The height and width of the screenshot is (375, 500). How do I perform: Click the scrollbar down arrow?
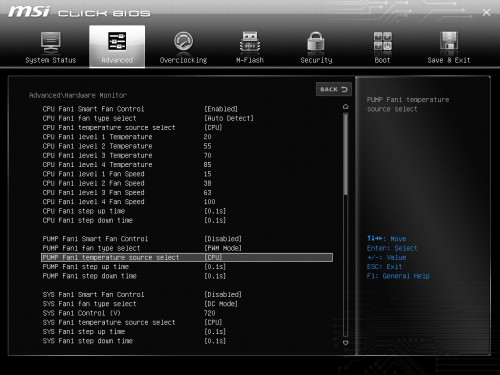[x=346, y=342]
